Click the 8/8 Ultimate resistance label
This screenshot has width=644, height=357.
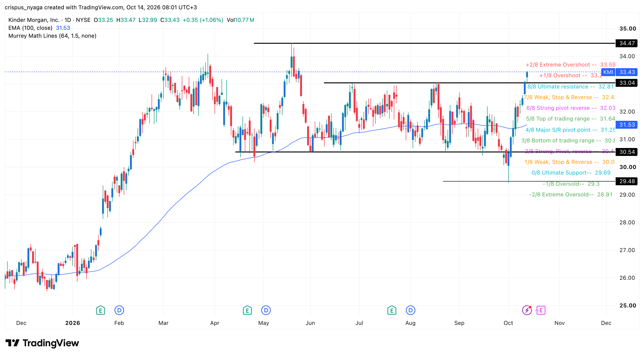[571, 87]
